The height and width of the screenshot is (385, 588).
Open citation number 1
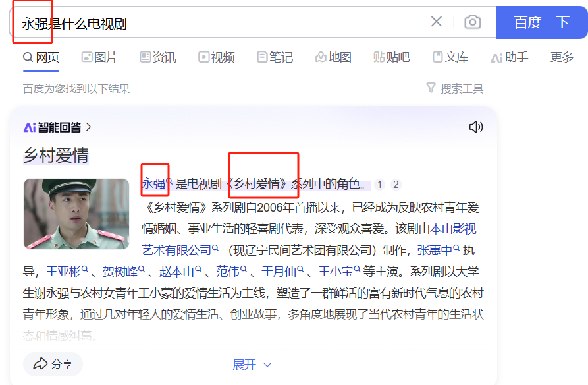(379, 185)
